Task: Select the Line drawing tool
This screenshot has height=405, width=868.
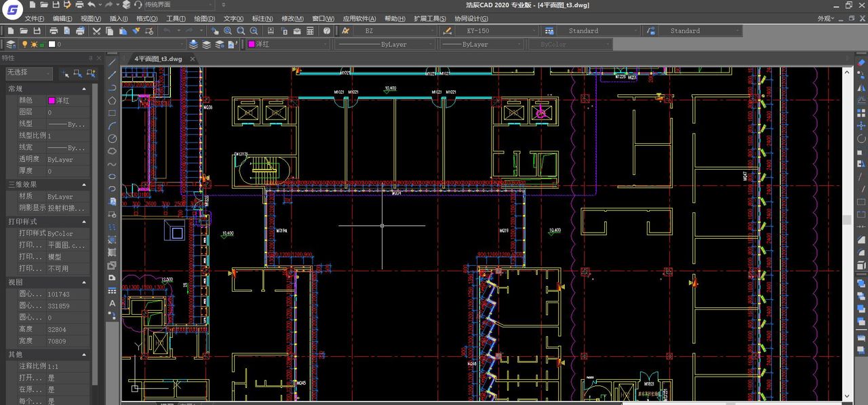Action: [113, 62]
